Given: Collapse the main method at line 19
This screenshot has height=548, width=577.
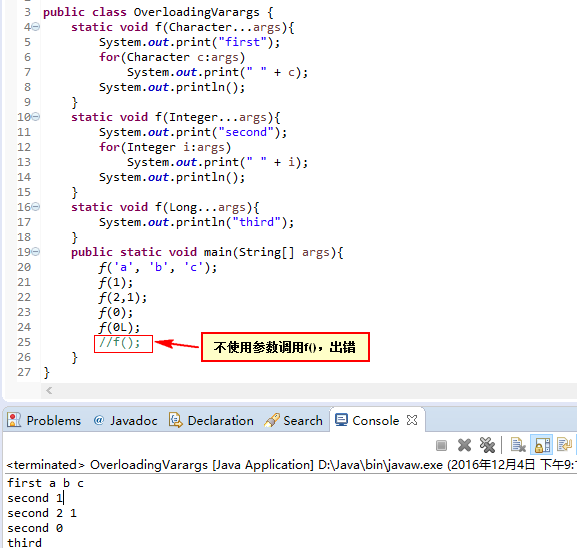Looking at the screenshot, I should click(35, 252).
